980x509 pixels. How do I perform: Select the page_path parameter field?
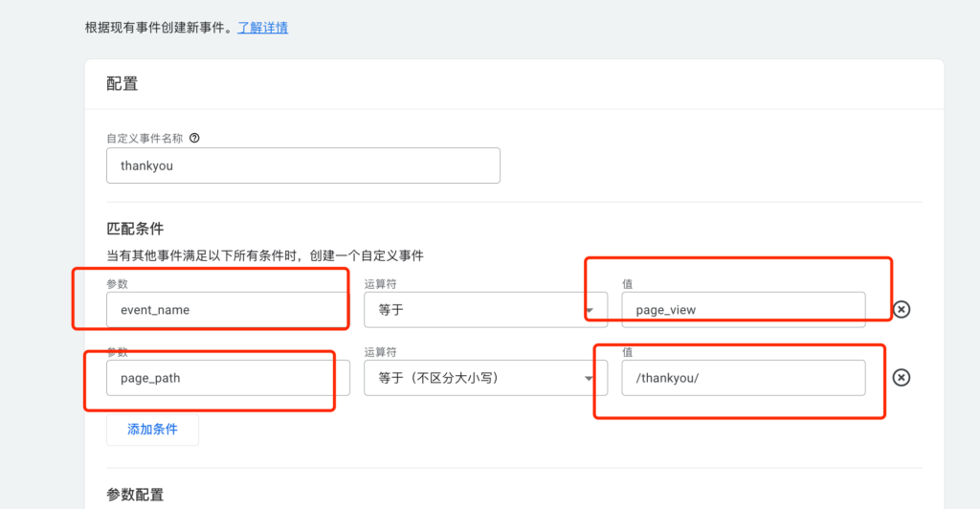click(228, 378)
